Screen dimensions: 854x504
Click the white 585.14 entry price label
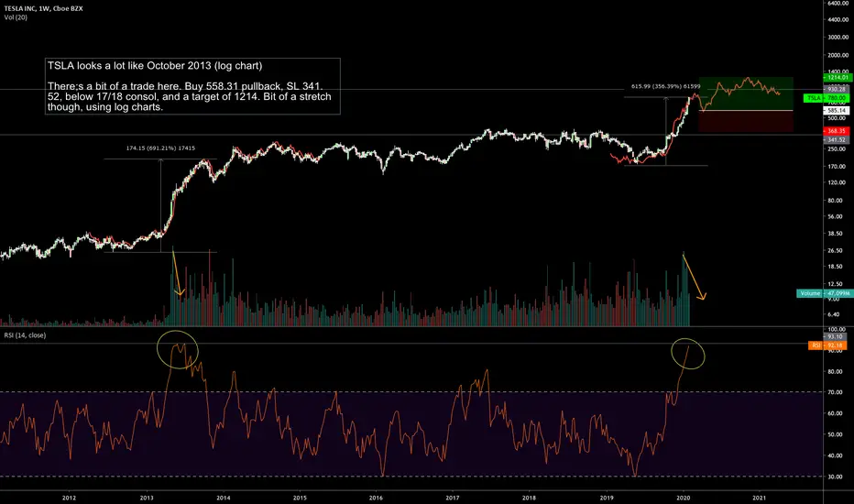(x=838, y=111)
